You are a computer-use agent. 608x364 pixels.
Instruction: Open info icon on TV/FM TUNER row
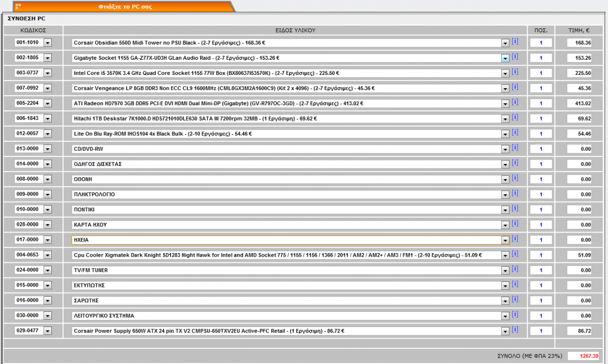click(515, 269)
